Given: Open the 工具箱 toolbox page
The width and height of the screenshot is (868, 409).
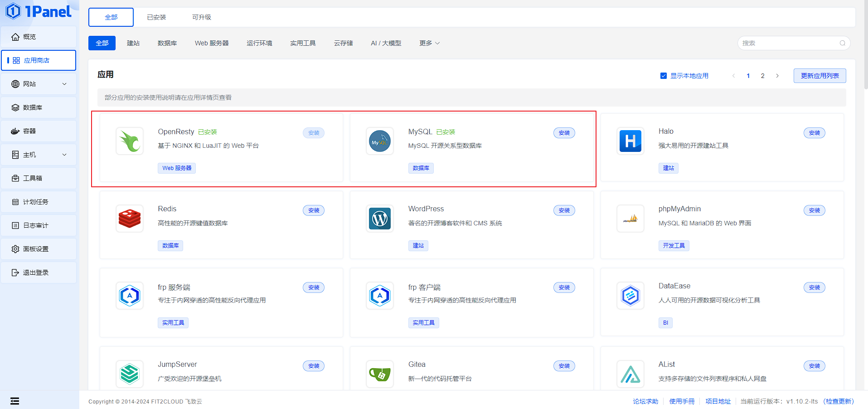Looking at the screenshot, I should click(x=39, y=178).
